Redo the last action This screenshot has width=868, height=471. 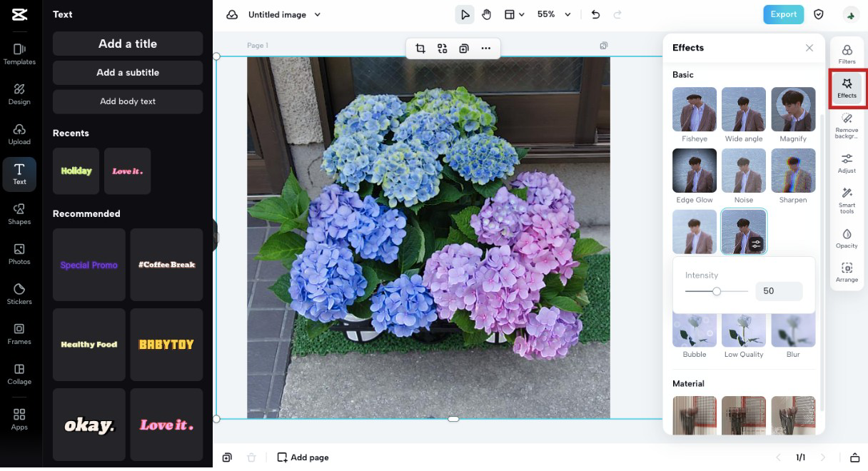tap(617, 14)
